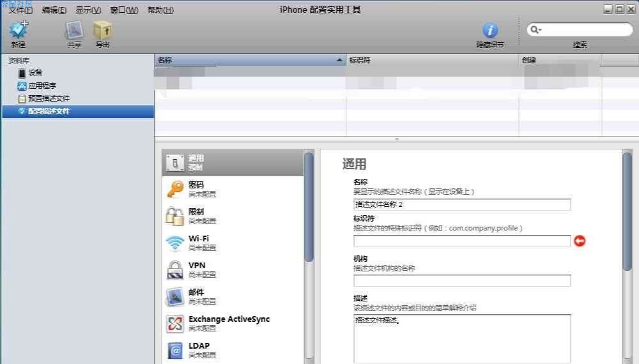This screenshot has height=364, width=639.
Task: Click the profile name field '描述文件名称 2'
Action: click(462, 204)
